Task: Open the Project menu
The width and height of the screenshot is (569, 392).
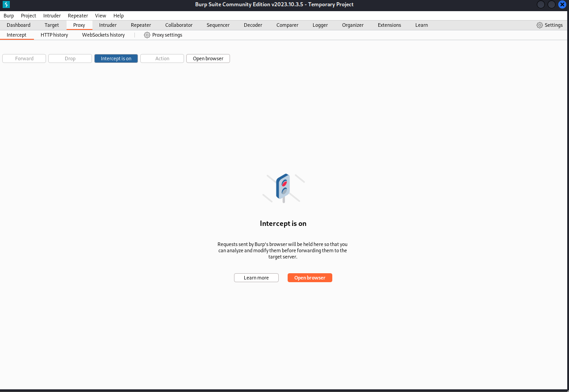Action: pos(29,16)
